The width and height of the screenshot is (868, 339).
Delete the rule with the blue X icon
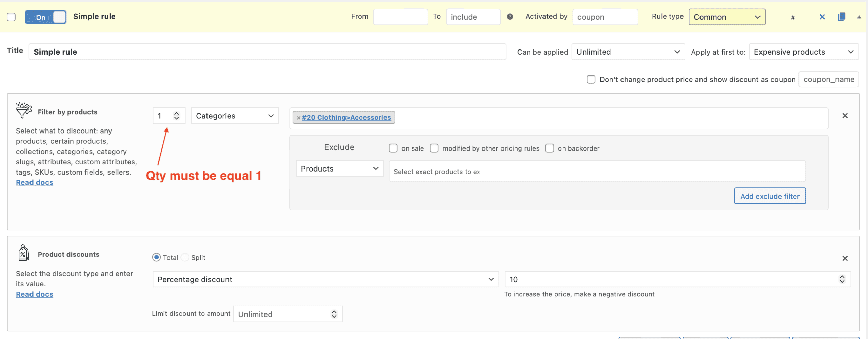(x=822, y=17)
